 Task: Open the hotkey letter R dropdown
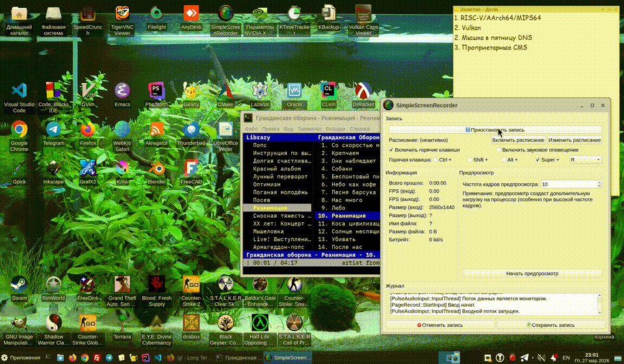(x=585, y=160)
